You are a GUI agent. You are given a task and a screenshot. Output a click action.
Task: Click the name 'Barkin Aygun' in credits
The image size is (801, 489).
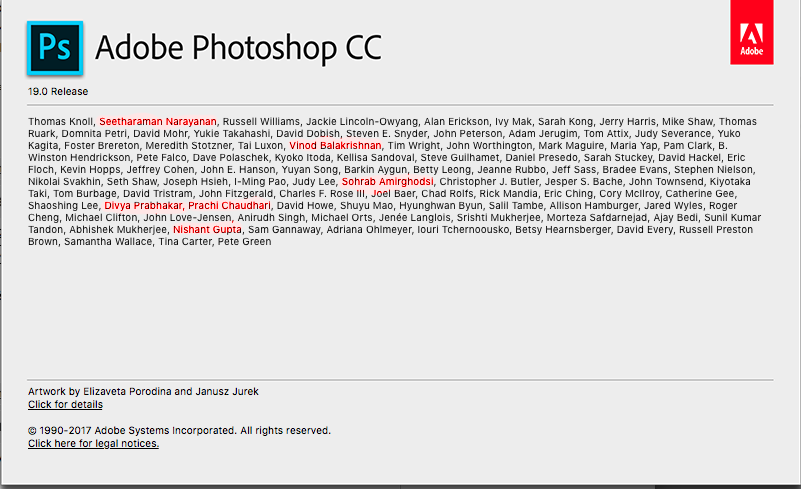coord(375,170)
